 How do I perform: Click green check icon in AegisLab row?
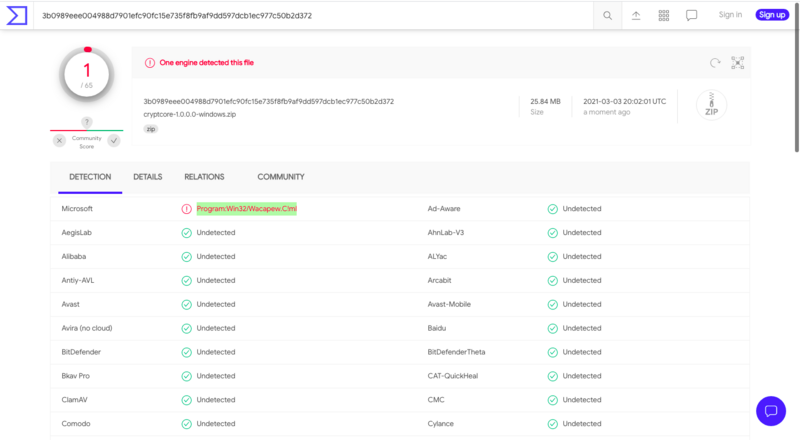click(x=187, y=233)
